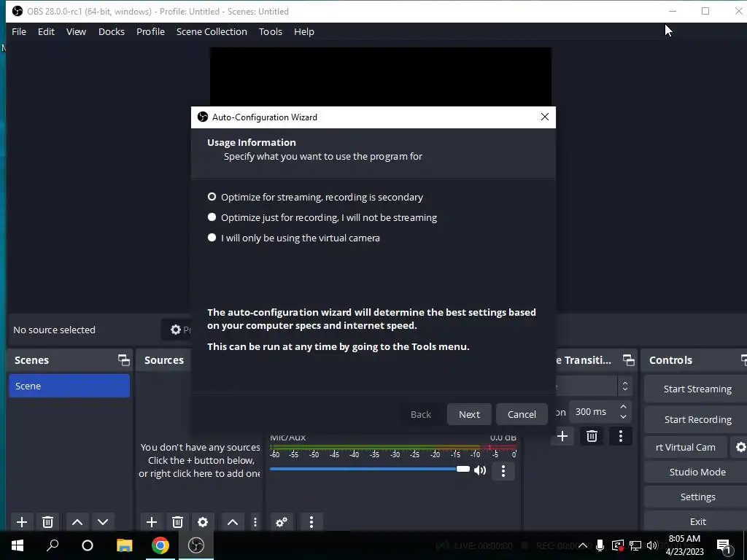Start the Virtual Camera
Screen dimensions: 747x560
686,447
